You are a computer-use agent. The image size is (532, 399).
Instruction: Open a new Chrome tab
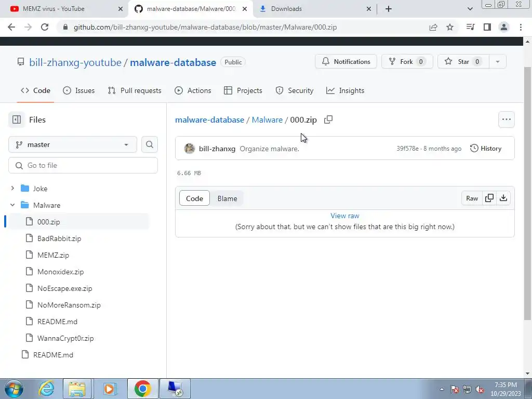point(389,9)
